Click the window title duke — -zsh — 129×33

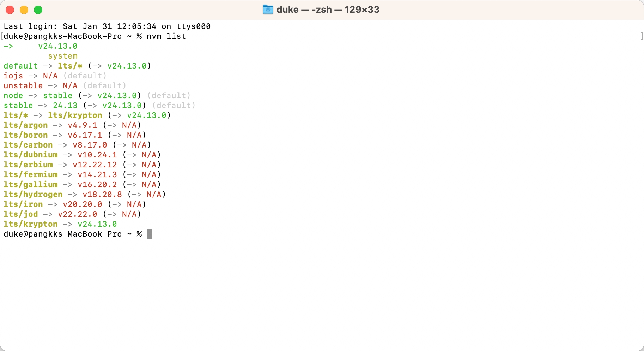[x=327, y=10]
